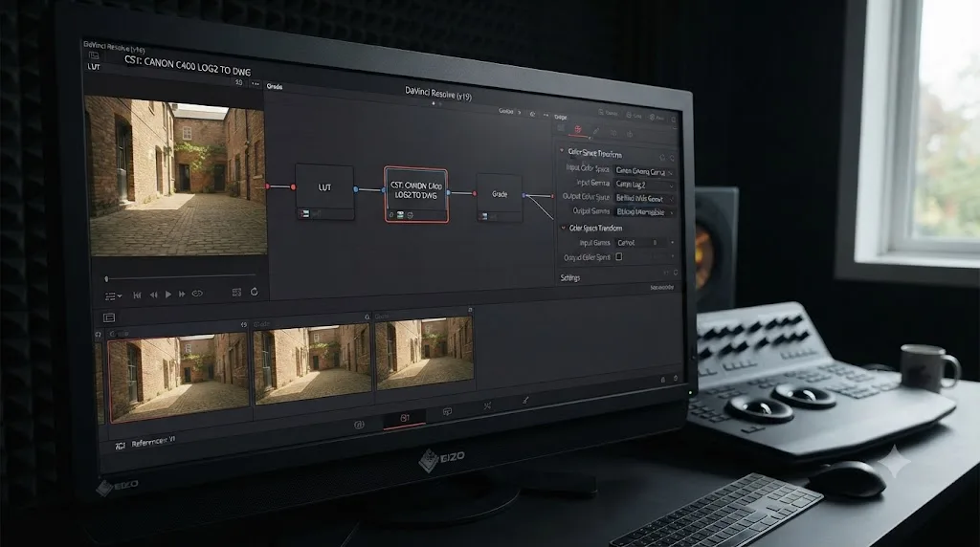This screenshot has height=547, width=980.
Task: Click second icon right of Color Space Transform header
Action: (x=672, y=158)
